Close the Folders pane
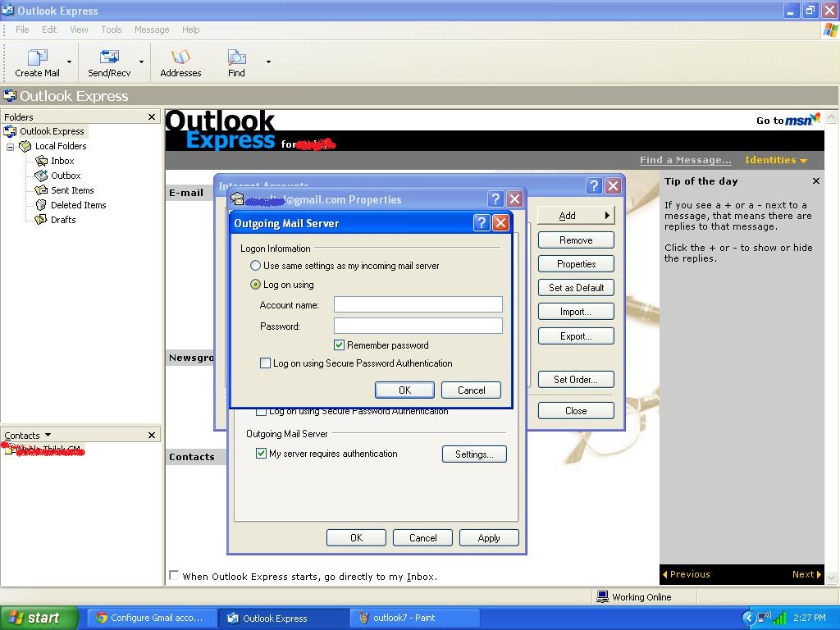The image size is (840, 630). click(152, 116)
